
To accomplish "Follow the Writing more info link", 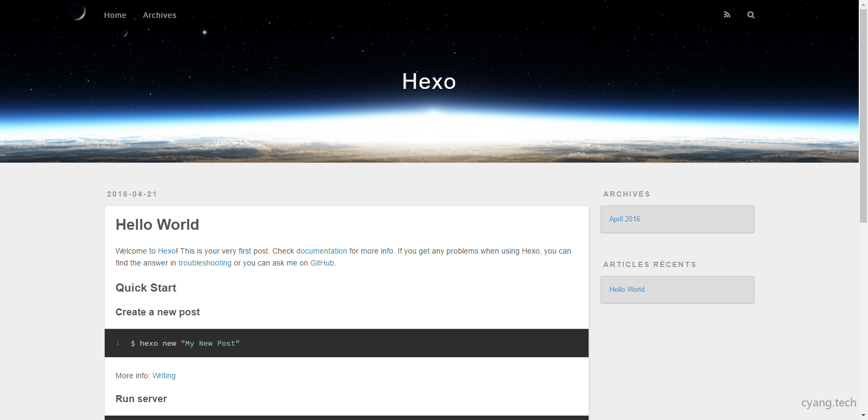I will (164, 376).
